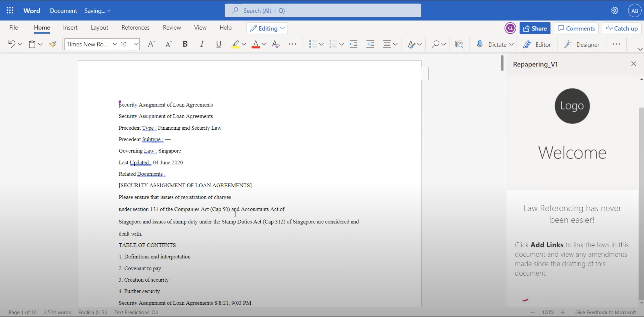Switch to the Insert tab
Screen dimensions: 644x317
coord(70,28)
